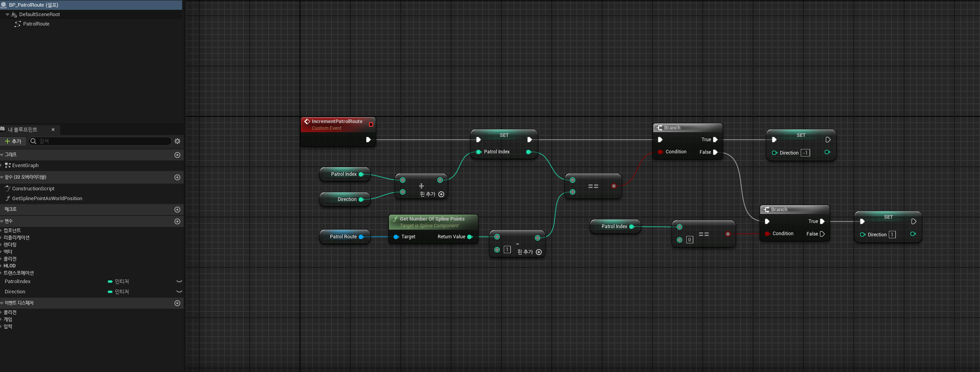
Task: Click the Direction variable type color pill
Action: (x=110, y=292)
